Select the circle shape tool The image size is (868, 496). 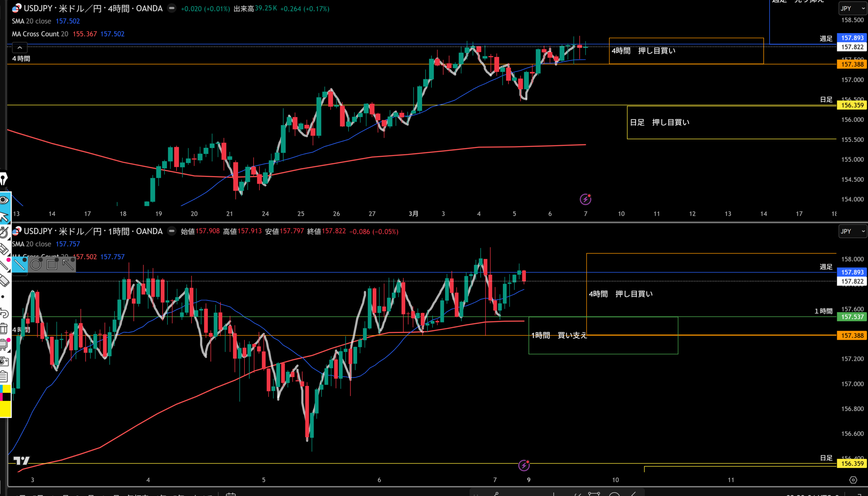tap(36, 264)
